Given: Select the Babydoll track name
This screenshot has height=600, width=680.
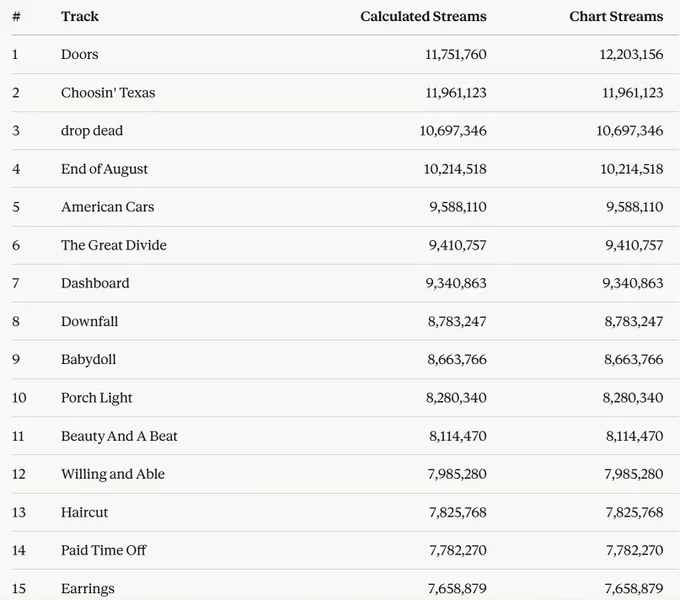Looking at the screenshot, I should click(88, 359).
